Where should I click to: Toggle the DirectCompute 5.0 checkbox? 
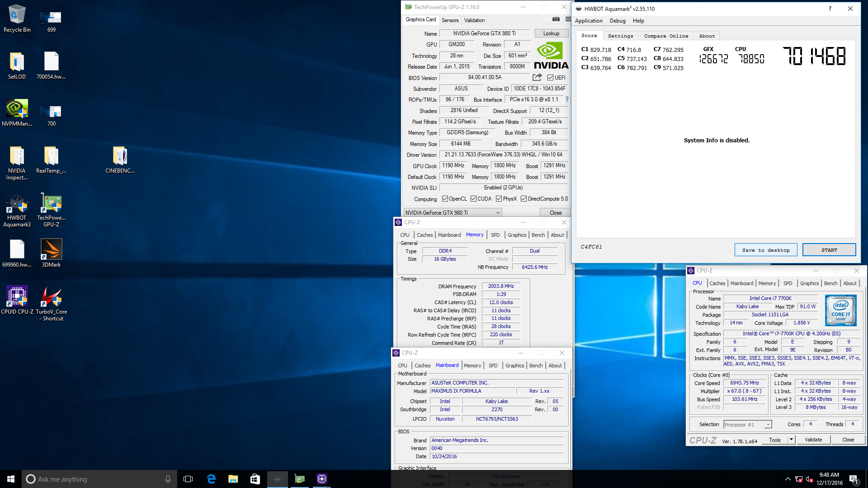tap(524, 199)
